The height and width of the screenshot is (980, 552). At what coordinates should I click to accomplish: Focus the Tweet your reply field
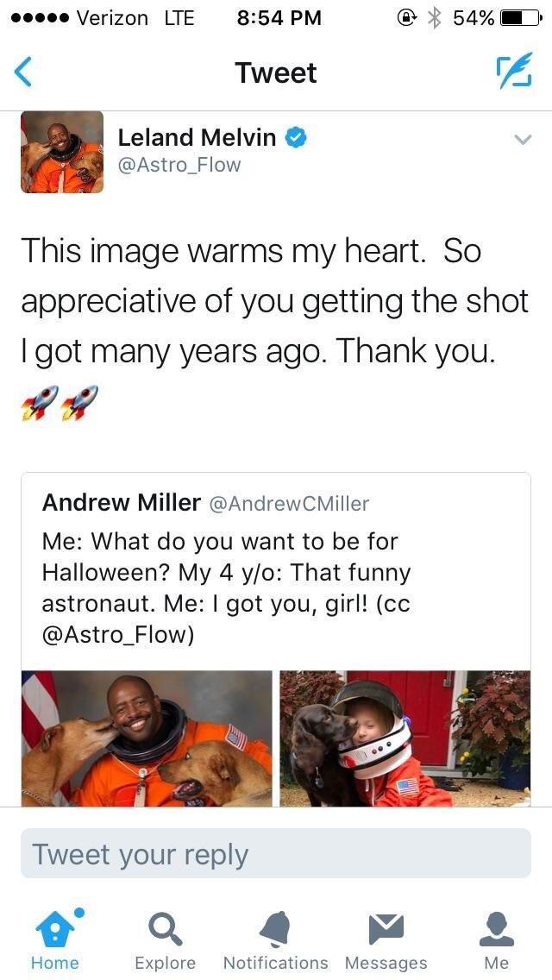(x=276, y=854)
